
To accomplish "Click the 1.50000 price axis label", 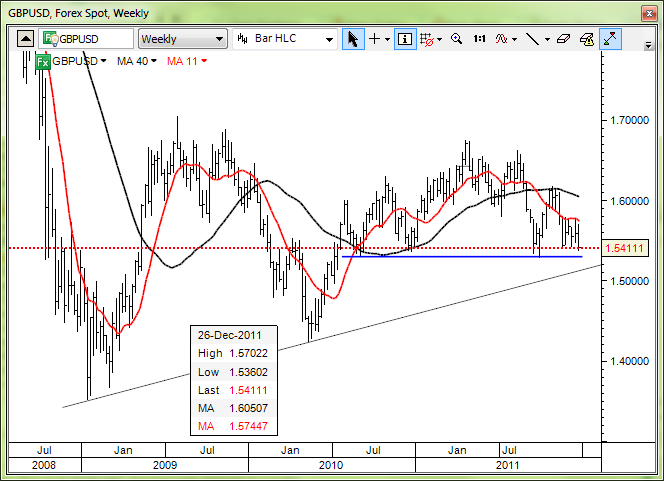I will coord(629,281).
